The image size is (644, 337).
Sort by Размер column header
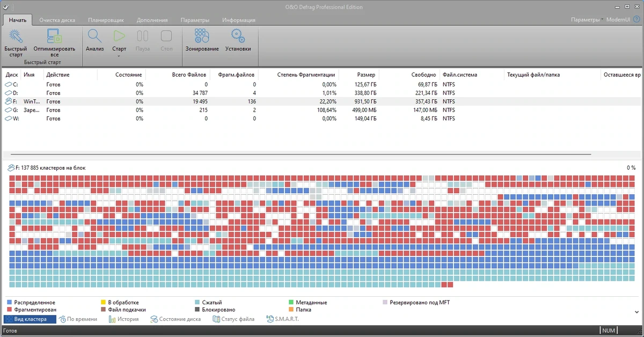(367, 75)
